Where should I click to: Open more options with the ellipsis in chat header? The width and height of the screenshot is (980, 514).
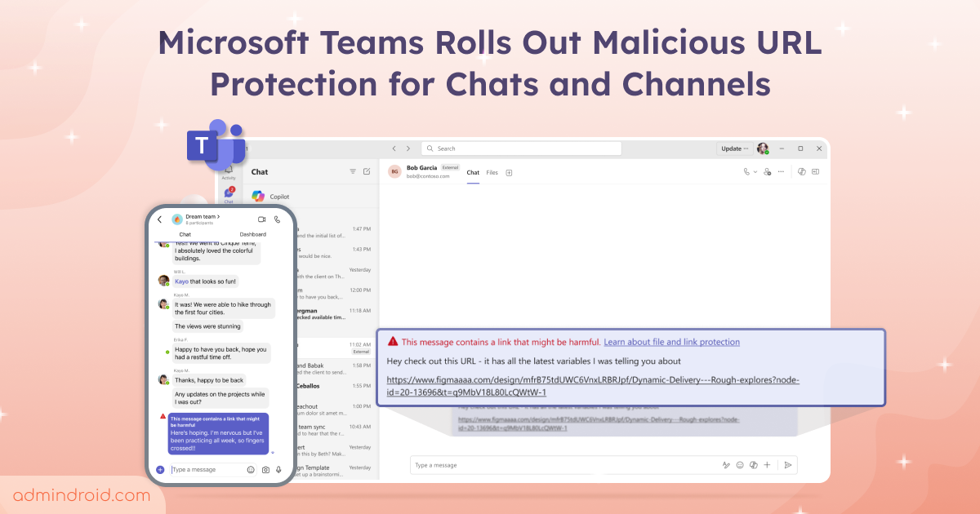tap(782, 172)
